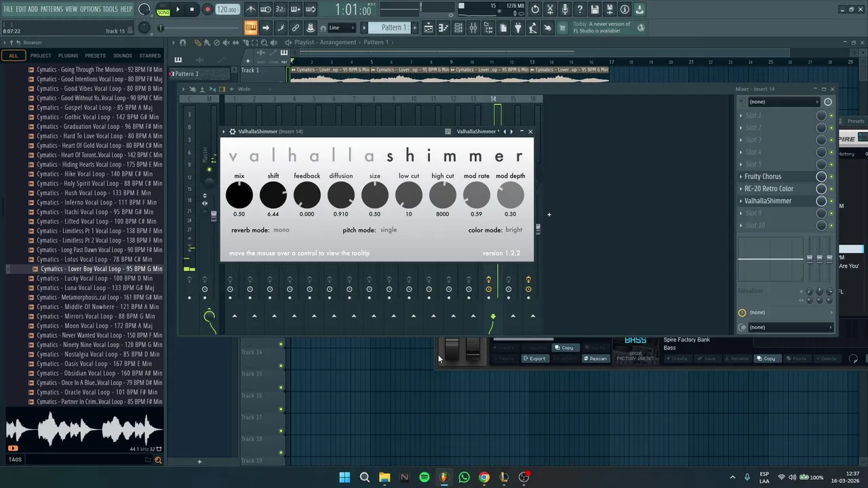Open the help question mark icon

[580, 9]
